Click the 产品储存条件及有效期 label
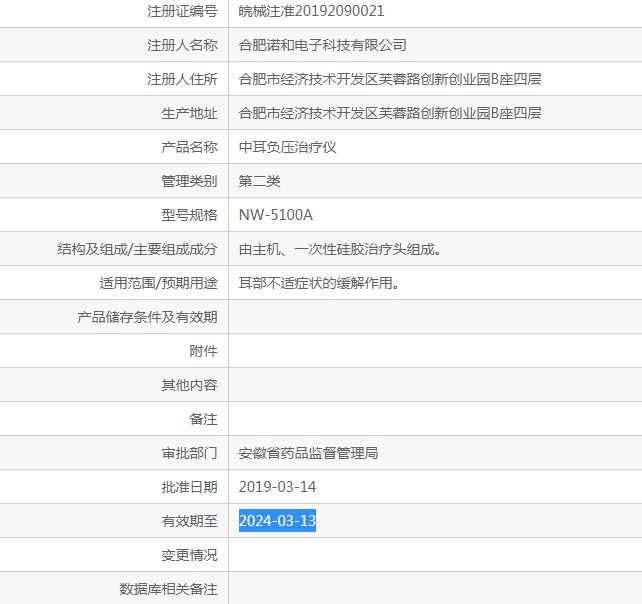Screen dimensions: 642x604 point(147,317)
